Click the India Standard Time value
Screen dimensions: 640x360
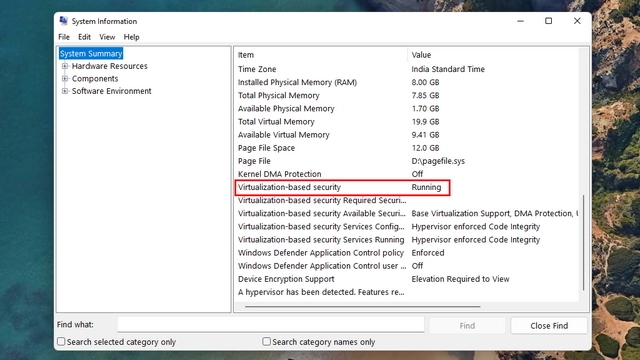point(448,69)
